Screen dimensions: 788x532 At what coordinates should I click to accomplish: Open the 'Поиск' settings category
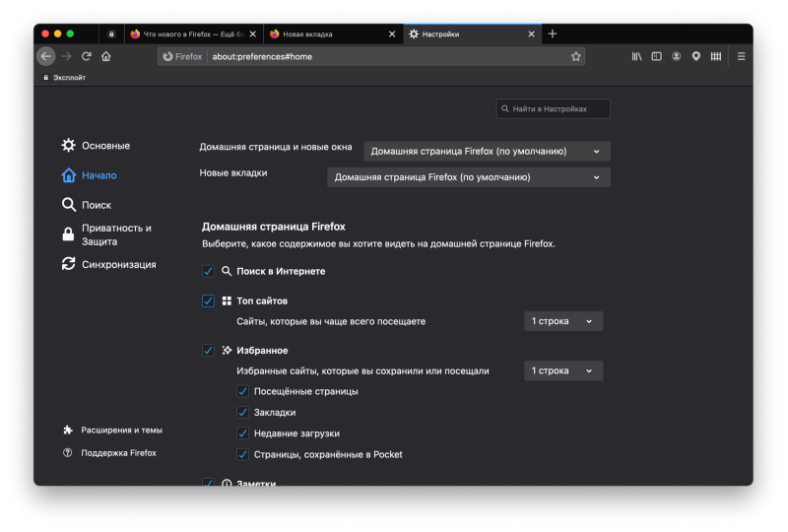pos(87,205)
